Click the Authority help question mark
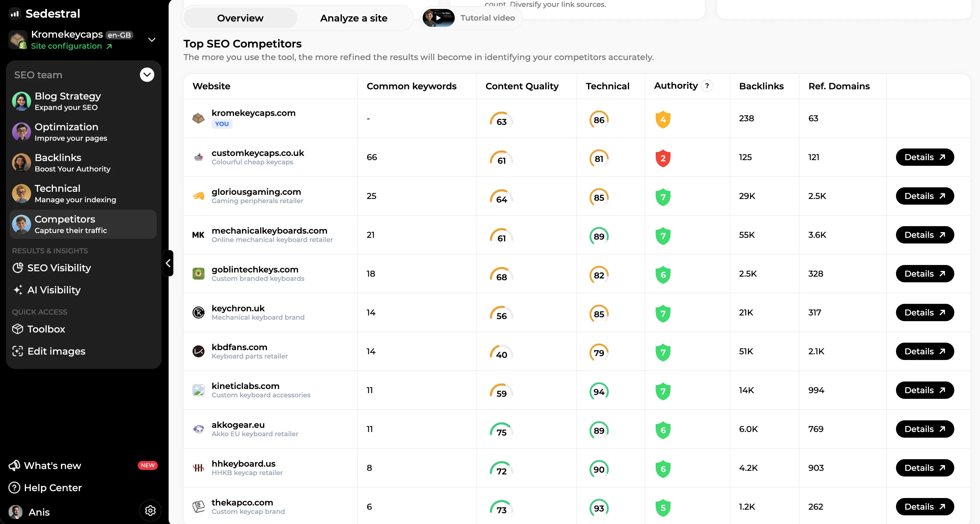The height and width of the screenshot is (524, 980). pos(707,86)
